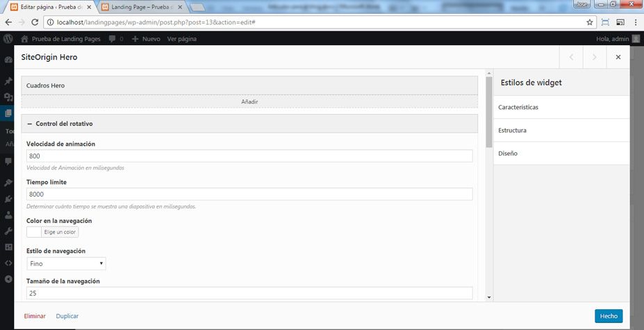Click the WordPress logo icon
The width and height of the screenshot is (644, 330).
point(8,39)
